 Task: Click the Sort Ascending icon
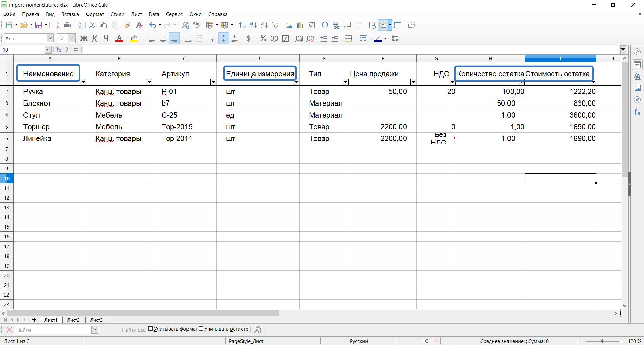coord(253,25)
